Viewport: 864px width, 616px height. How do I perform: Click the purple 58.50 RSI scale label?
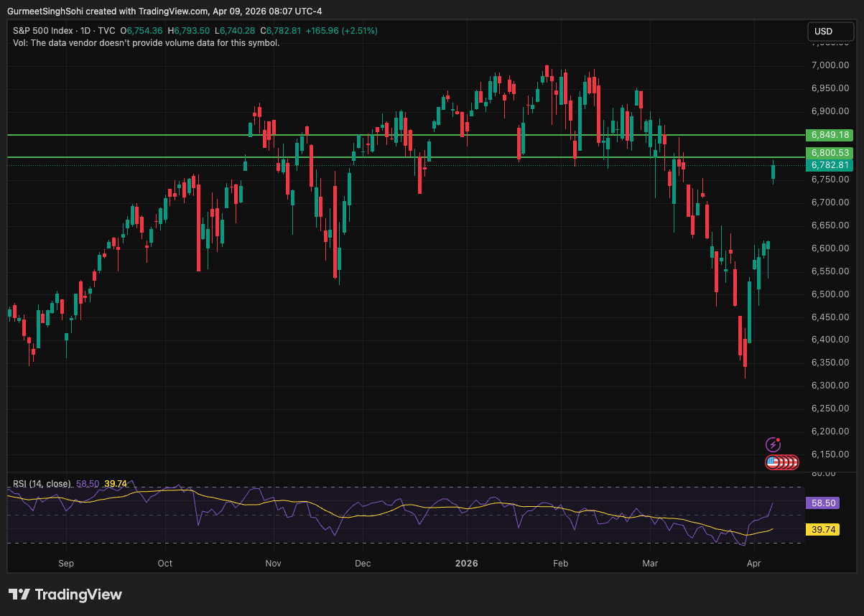tap(822, 503)
